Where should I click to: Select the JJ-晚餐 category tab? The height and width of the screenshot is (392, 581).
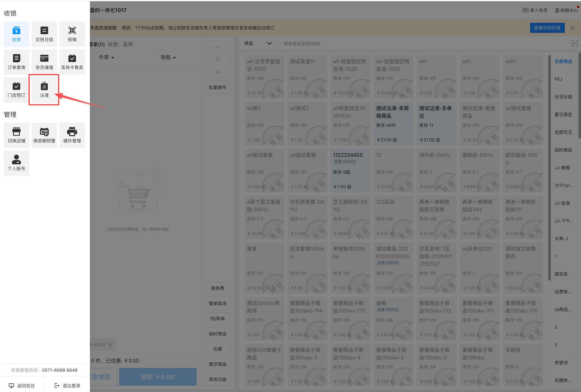(562, 168)
